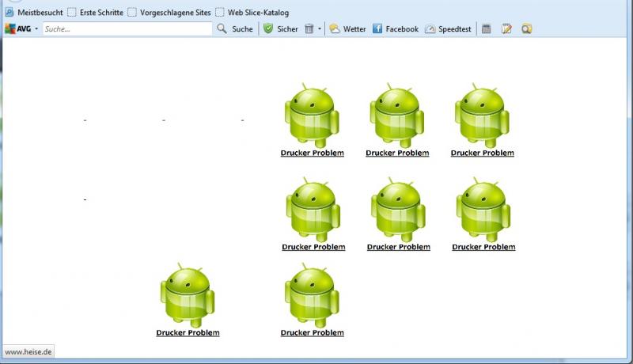Click the AVG search input field

[x=127, y=28]
